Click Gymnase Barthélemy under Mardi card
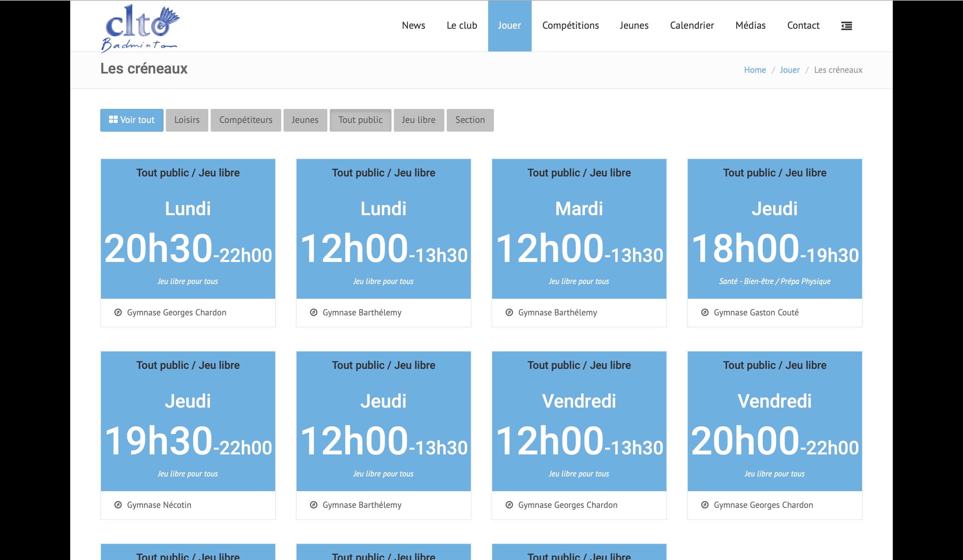Viewport: 963px width, 560px height. click(x=557, y=312)
